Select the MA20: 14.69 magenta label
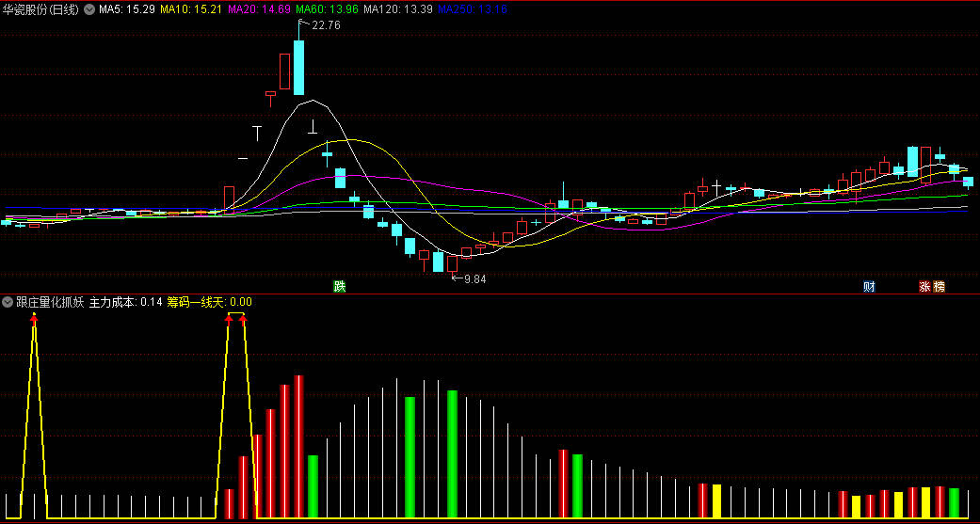 tap(260, 9)
